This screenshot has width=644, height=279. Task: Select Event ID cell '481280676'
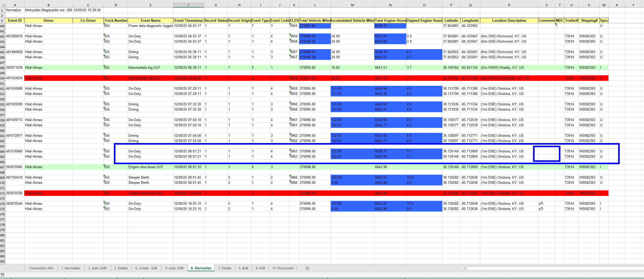[15, 36]
